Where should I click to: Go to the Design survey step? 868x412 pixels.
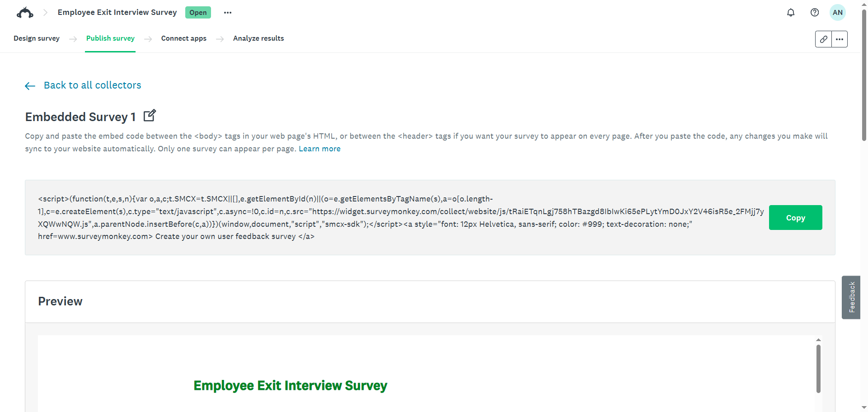pyautogui.click(x=37, y=38)
